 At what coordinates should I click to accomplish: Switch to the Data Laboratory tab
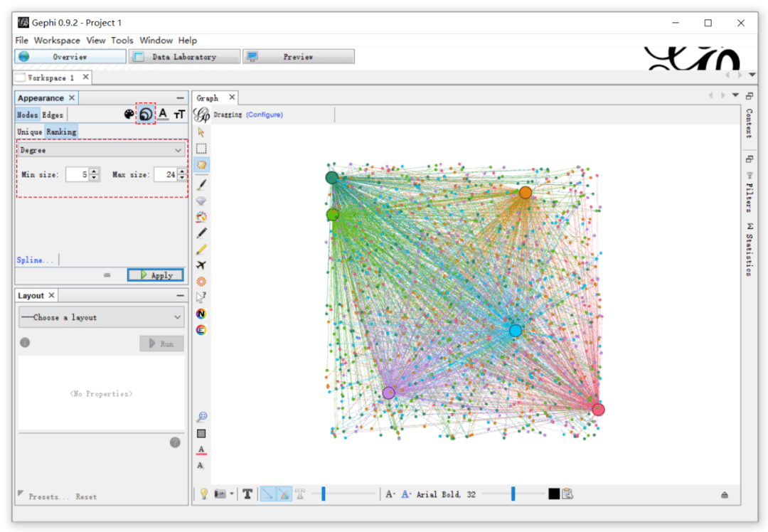[183, 57]
